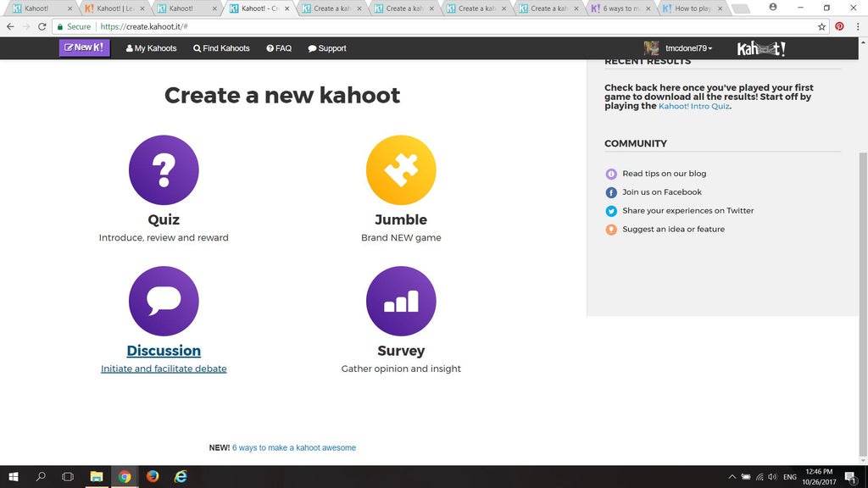Launch Internet Explorer from taskbar

[181, 476]
